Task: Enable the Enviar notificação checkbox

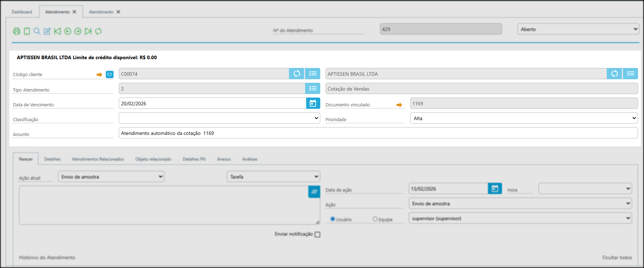Action: [317, 235]
